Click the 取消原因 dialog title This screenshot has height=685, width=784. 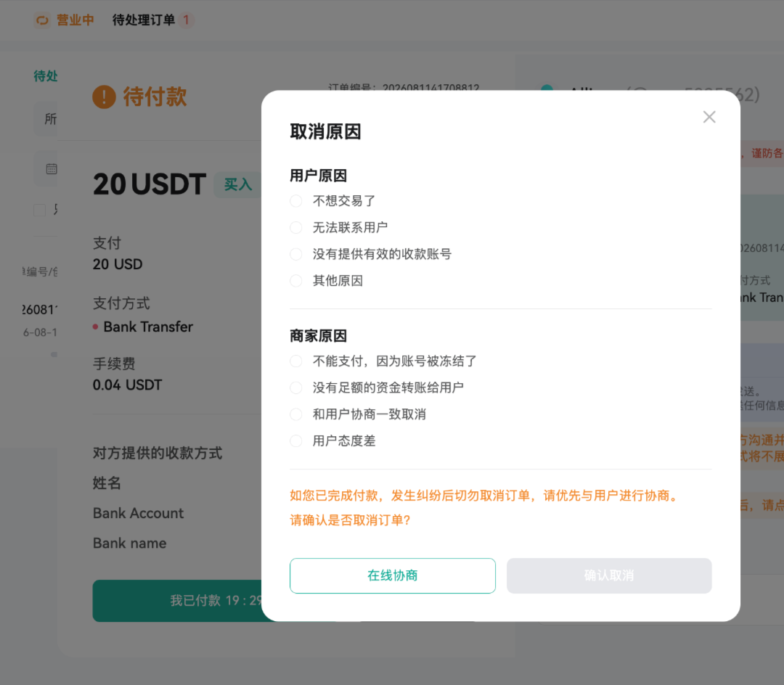(325, 132)
